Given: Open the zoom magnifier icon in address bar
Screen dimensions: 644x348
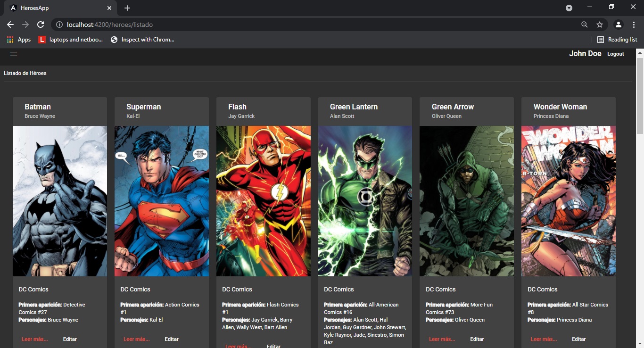Looking at the screenshot, I should 585,25.
